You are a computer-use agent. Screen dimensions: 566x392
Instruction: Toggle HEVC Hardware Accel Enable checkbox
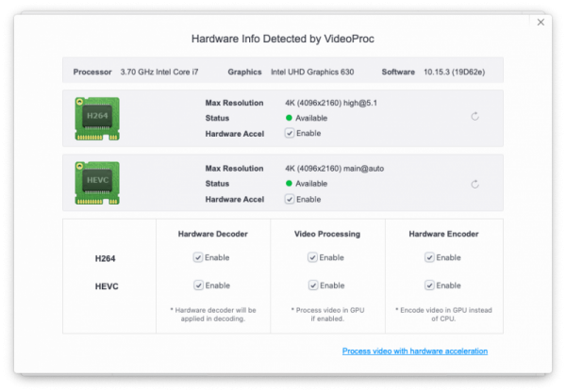[x=290, y=199]
